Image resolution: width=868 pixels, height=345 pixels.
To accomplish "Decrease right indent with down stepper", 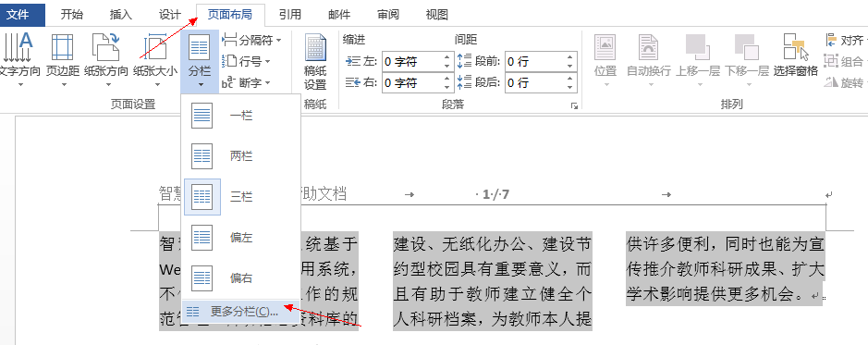I will click(447, 87).
